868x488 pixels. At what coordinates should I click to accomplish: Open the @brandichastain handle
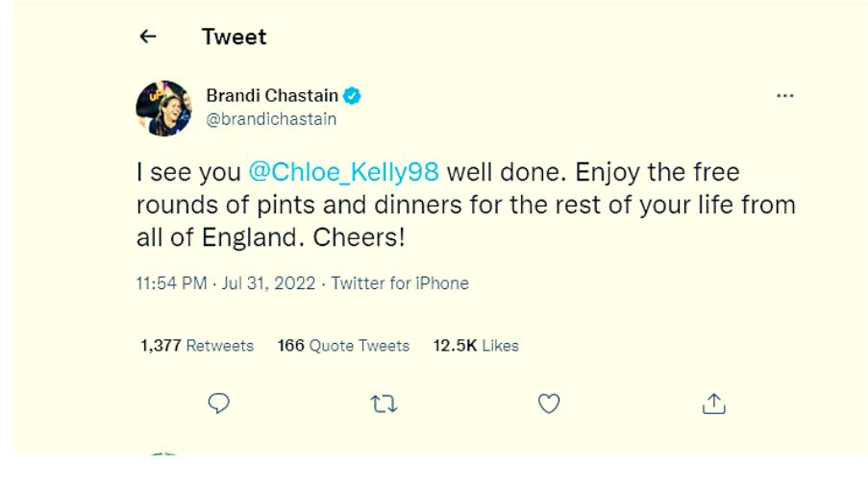click(272, 120)
